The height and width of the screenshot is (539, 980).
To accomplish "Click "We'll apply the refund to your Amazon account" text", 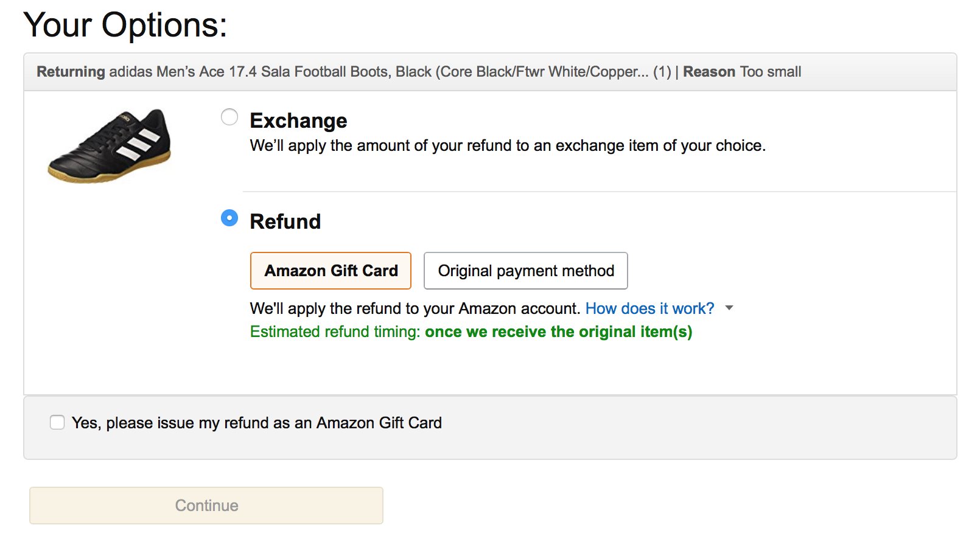I will 415,308.
